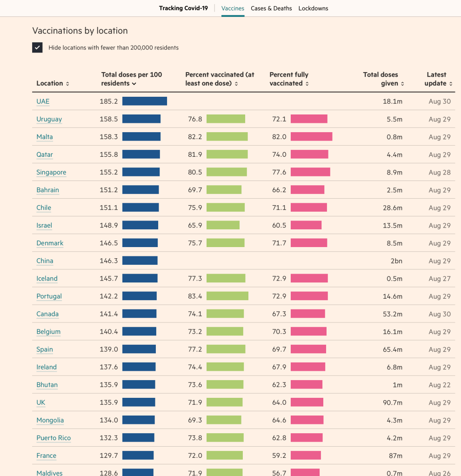Select the China row link
461x476 pixels.
pyautogui.click(x=45, y=261)
